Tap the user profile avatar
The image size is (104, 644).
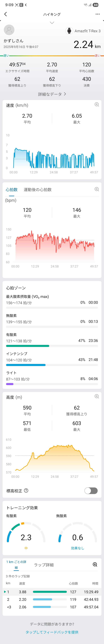(x=9, y=30)
